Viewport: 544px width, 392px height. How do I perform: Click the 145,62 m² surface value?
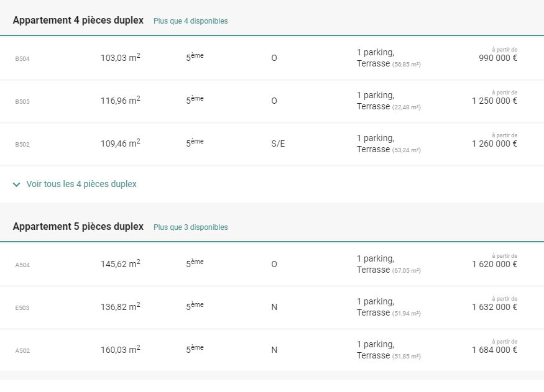(x=120, y=264)
